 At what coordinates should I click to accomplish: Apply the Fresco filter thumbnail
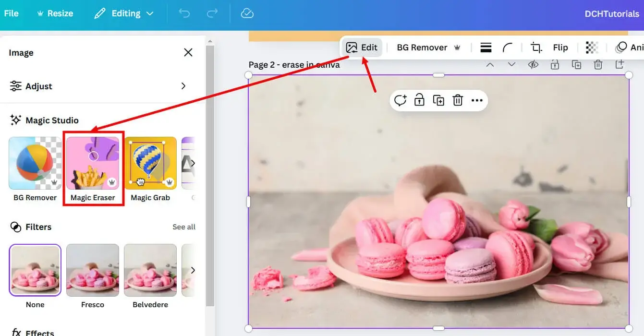pos(92,270)
